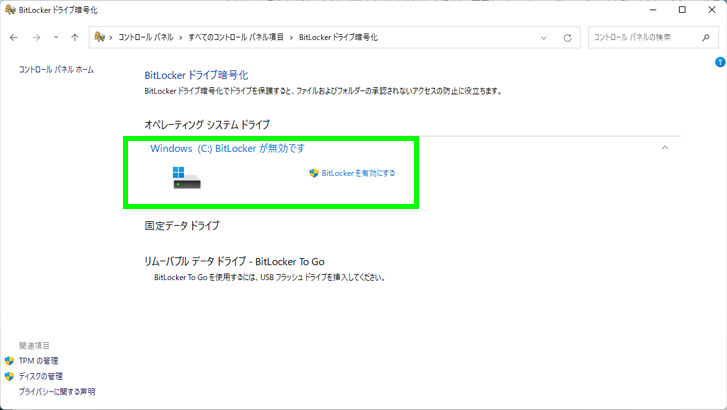Click the search magnifier icon
727x410 pixels.
click(706, 38)
